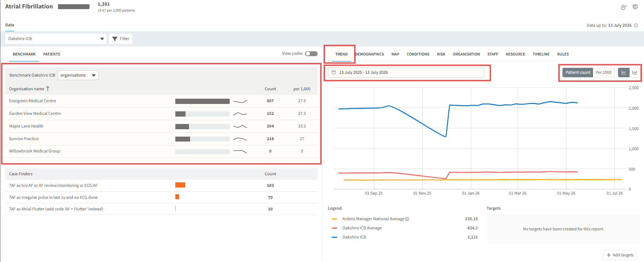644x262 pixels.
Task: Click the calendar icon in date range
Action: 334,72
